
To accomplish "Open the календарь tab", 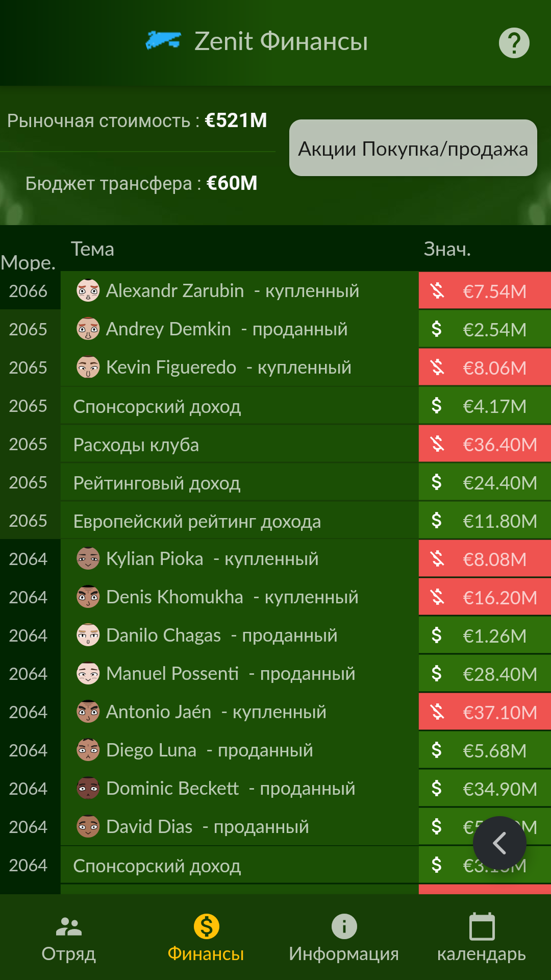I will [482, 939].
